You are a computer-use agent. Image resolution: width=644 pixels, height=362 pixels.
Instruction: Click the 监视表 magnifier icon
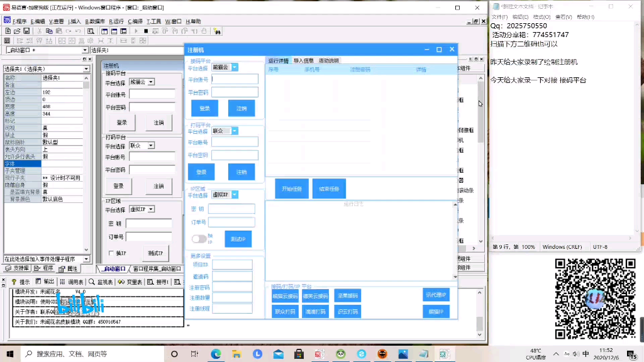click(x=92, y=282)
